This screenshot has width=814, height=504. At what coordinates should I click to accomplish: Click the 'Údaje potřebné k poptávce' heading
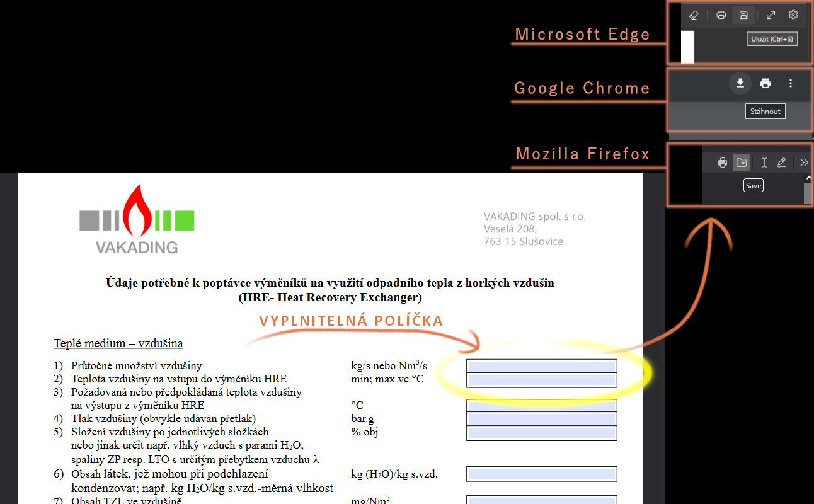point(330,283)
